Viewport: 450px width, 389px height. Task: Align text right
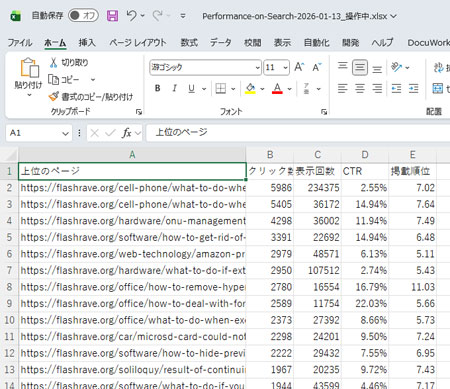coord(377,88)
